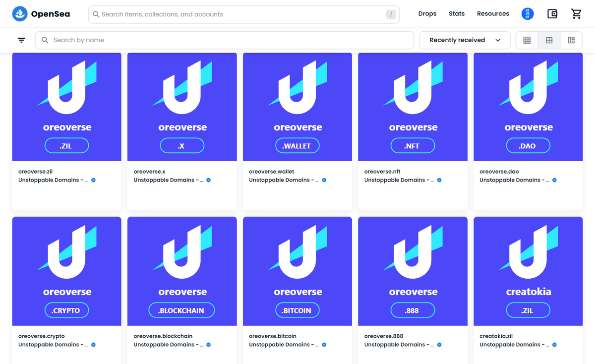Click verified badge on creatokia.zil card

555,345
